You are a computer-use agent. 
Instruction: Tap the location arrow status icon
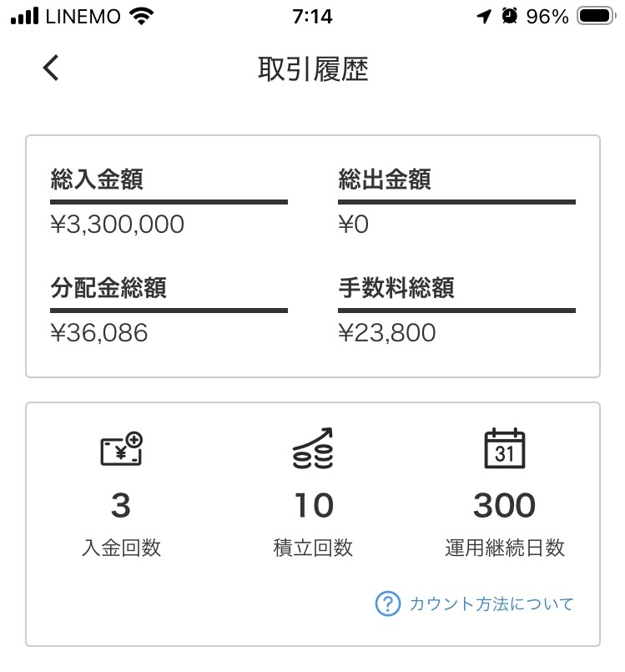pyautogui.click(x=484, y=17)
